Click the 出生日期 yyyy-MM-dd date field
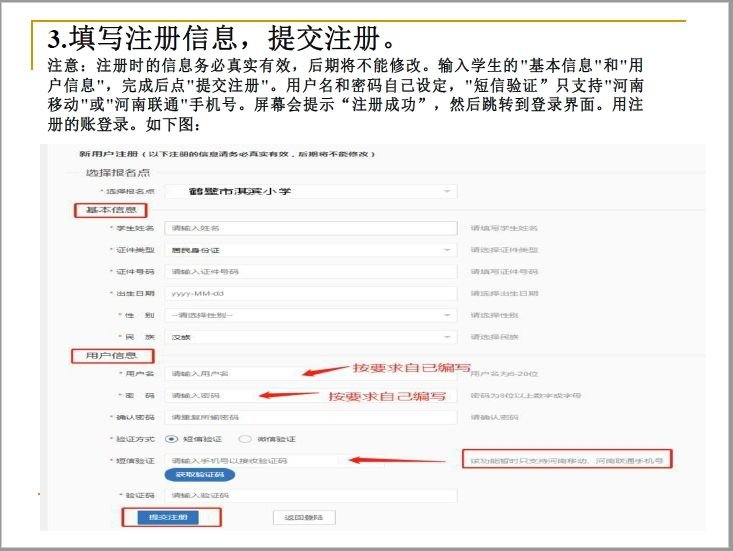 tap(310, 293)
